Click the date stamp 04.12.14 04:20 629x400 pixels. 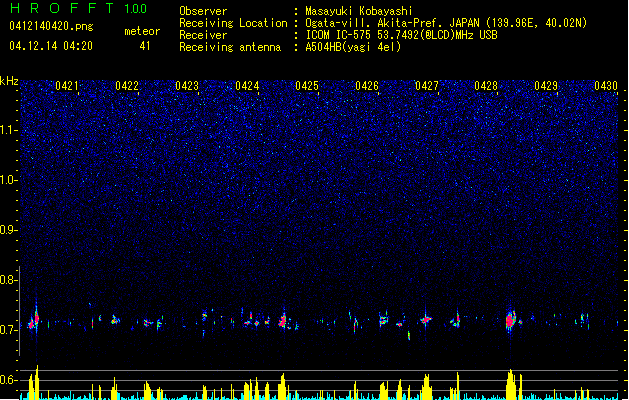click(x=51, y=46)
